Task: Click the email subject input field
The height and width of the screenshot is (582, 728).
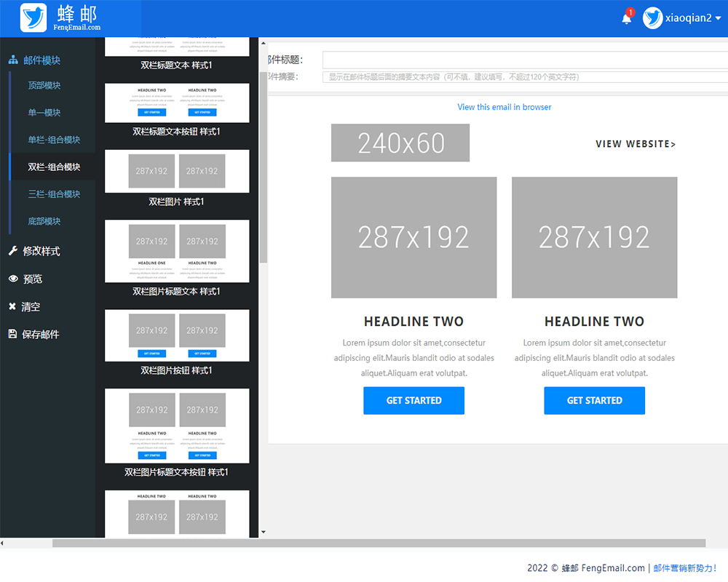Action: pos(524,60)
